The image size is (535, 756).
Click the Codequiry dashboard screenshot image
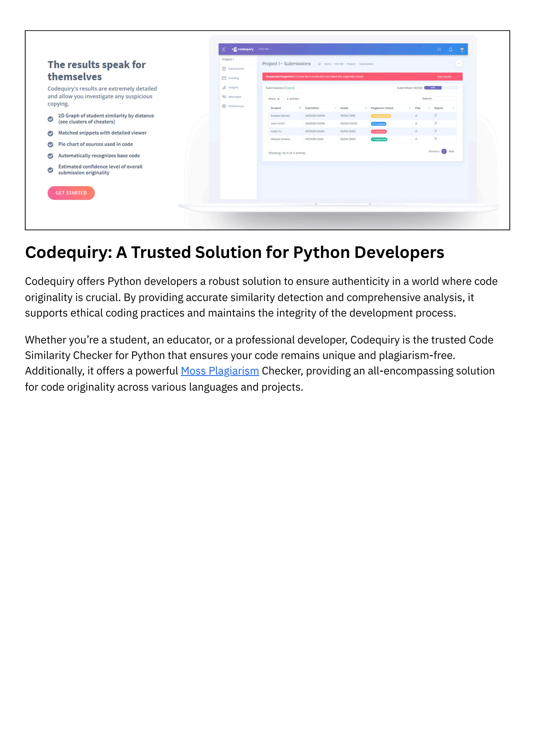point(267,130)
